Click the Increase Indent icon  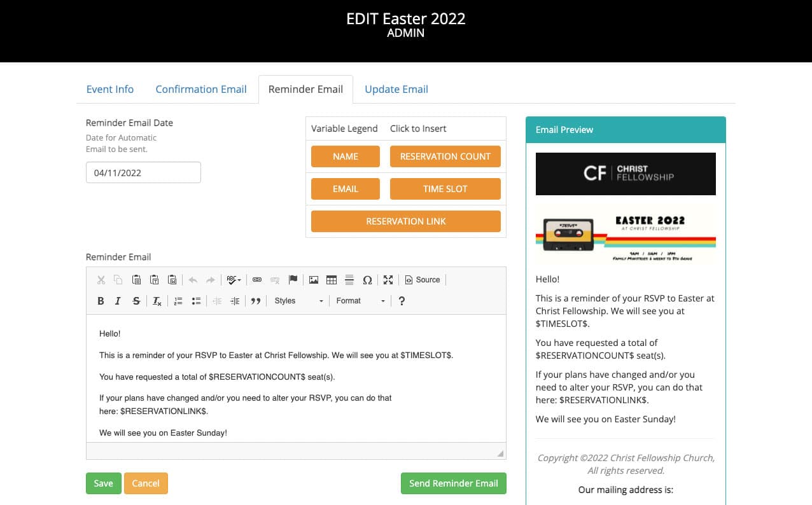coord(235,301)
